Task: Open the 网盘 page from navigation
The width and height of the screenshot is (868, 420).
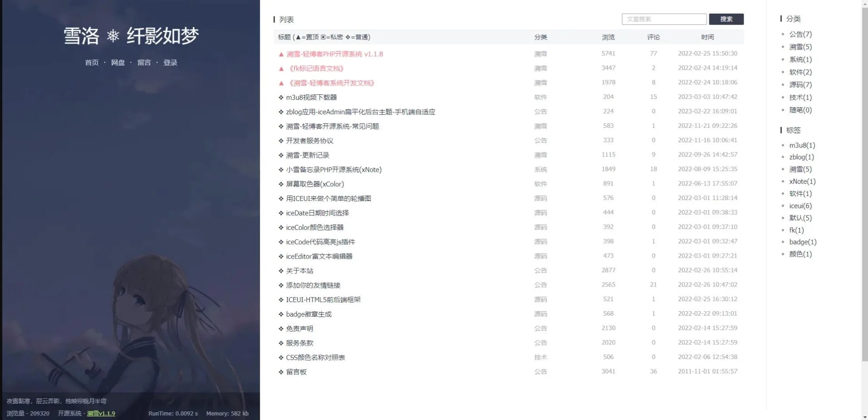Action: [x=118, y=62]
